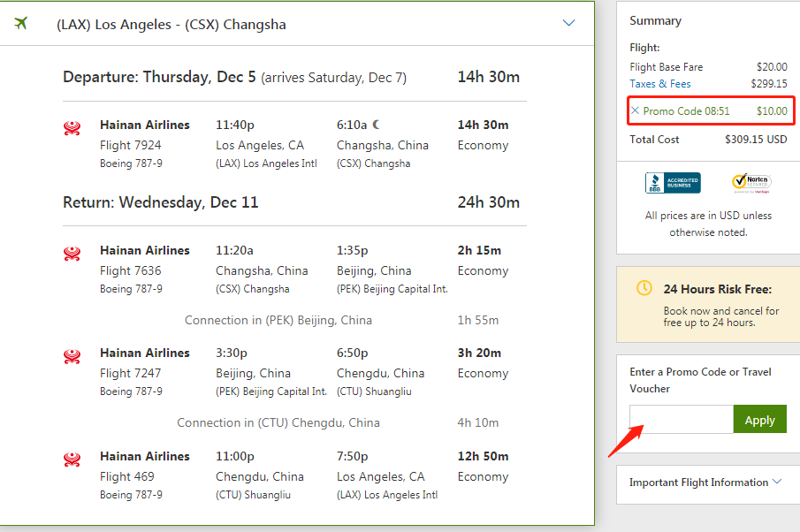The image size is (800, 532).
Task: Click departure time 11:40p
Action: point(234,125)
